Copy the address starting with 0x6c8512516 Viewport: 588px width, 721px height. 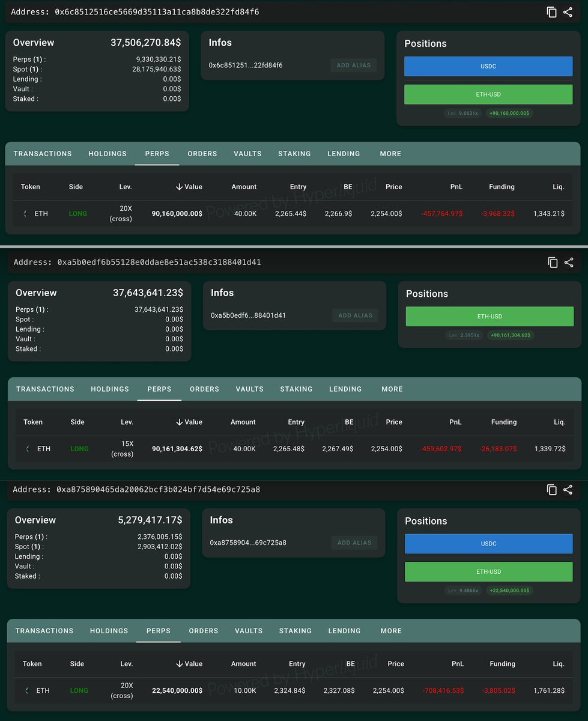[551, 12]
